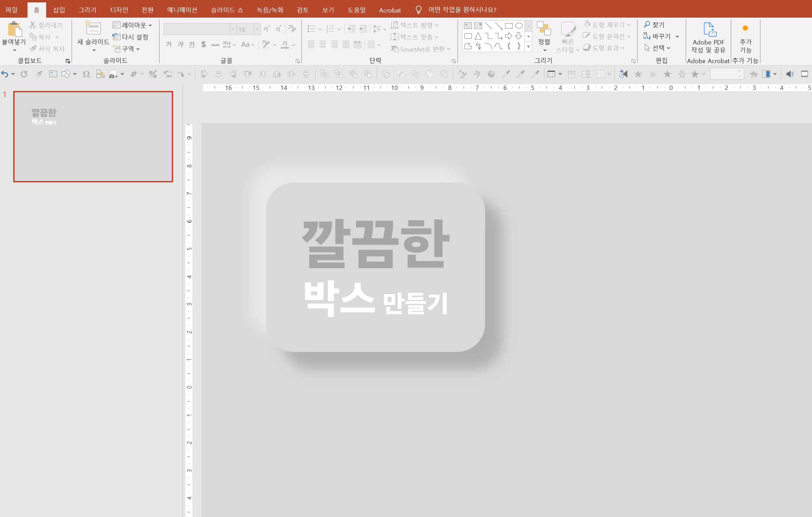Click the screenshot camera icon

(113, 74)
